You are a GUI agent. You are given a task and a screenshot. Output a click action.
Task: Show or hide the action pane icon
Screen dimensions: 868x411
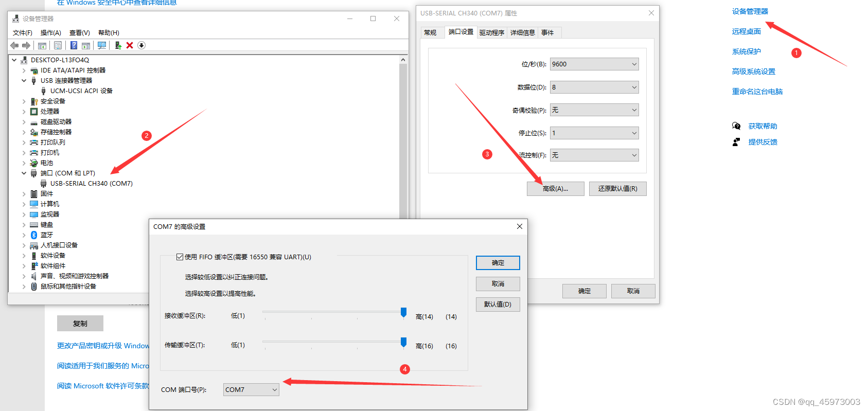point(86,45)
